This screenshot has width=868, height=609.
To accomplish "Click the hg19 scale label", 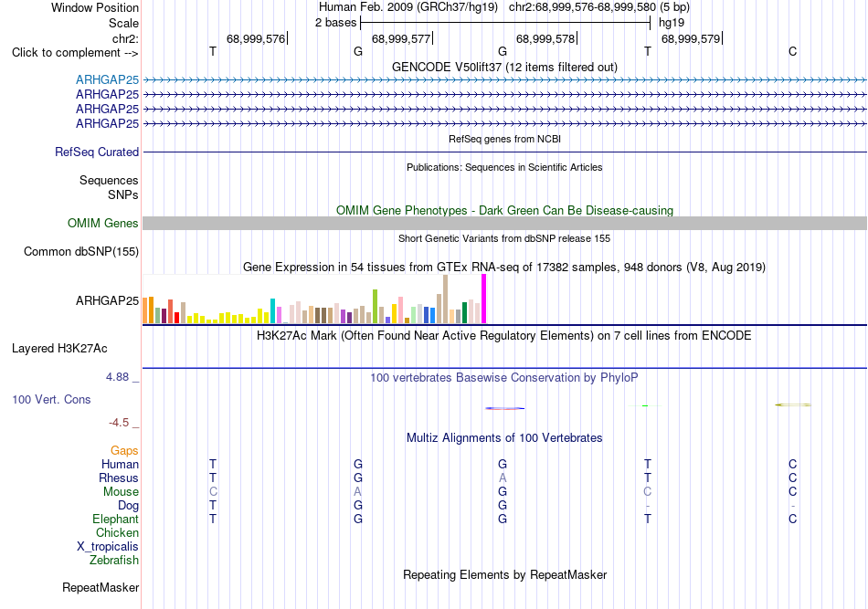I will click(x=672, y=23).
